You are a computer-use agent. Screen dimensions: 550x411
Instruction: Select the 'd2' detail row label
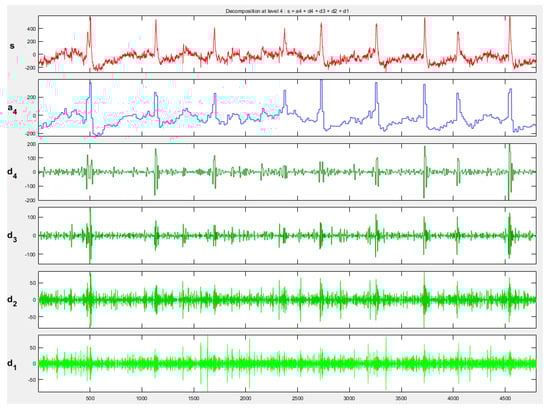[x=12, y=300]
